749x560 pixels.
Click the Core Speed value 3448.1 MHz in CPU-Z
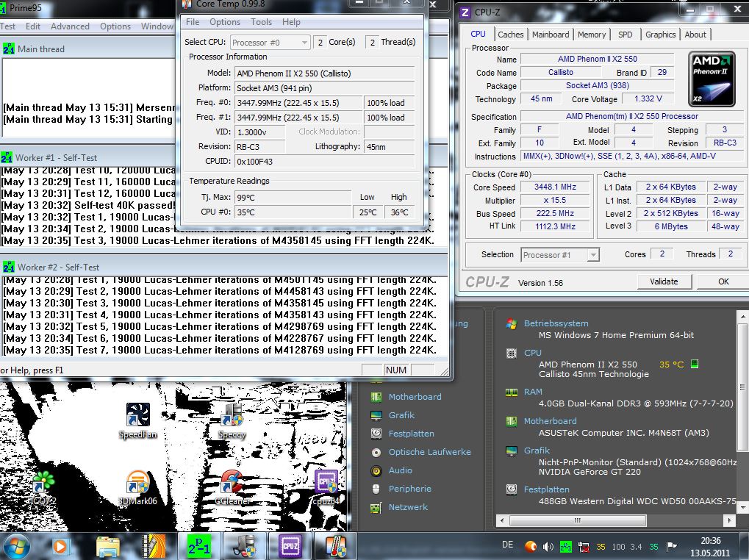point(555,187)
